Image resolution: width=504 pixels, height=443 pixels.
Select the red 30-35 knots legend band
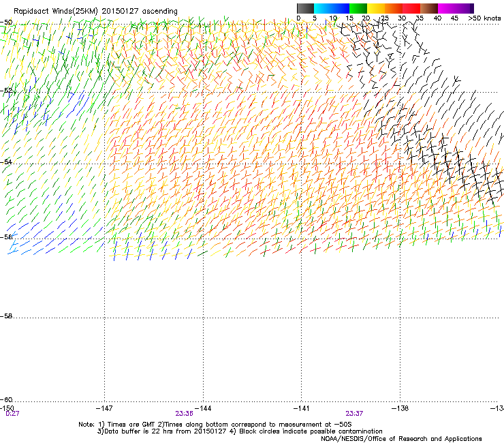pos(411,8)
